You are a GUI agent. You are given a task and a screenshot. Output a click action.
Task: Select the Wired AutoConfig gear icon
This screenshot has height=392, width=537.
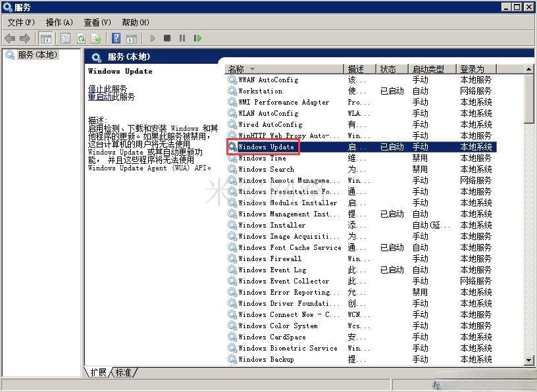click(x=232, y=124)
